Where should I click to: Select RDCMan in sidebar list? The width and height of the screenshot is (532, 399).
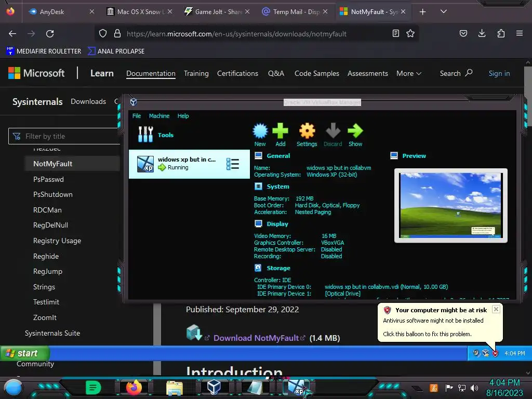(47, 210)
